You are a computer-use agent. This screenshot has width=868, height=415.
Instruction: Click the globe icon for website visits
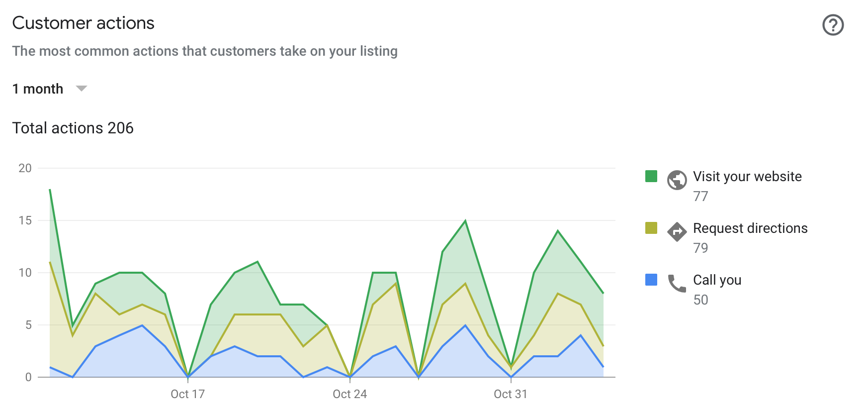(677, 180)
